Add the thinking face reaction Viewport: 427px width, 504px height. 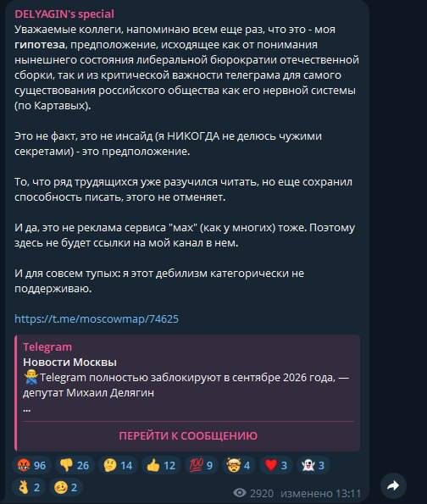click(118, 465)
